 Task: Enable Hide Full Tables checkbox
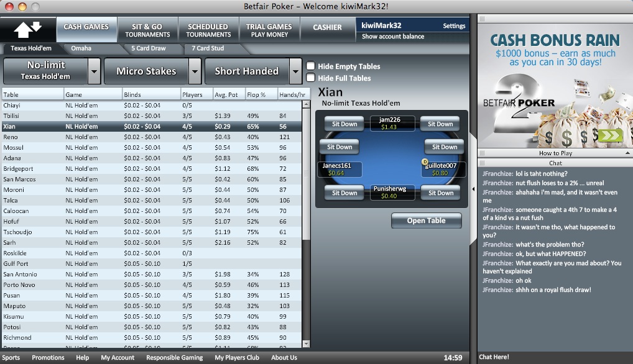(310, 78)
